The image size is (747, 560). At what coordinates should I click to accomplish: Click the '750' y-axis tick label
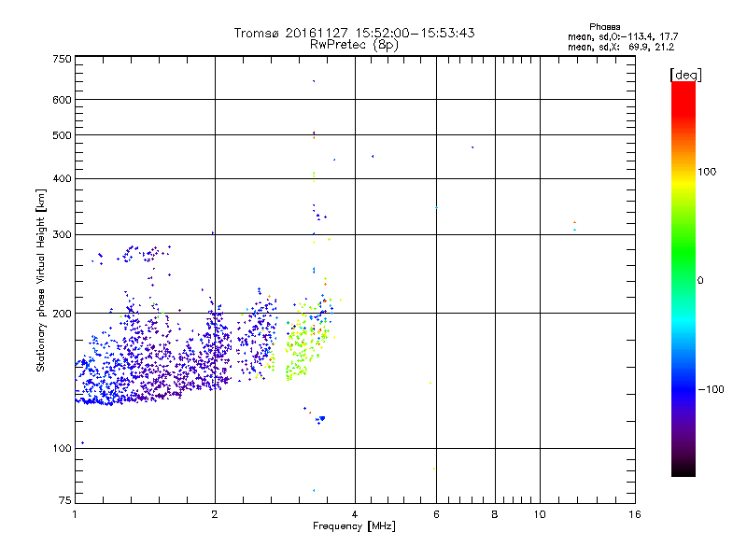click(62, 59)
